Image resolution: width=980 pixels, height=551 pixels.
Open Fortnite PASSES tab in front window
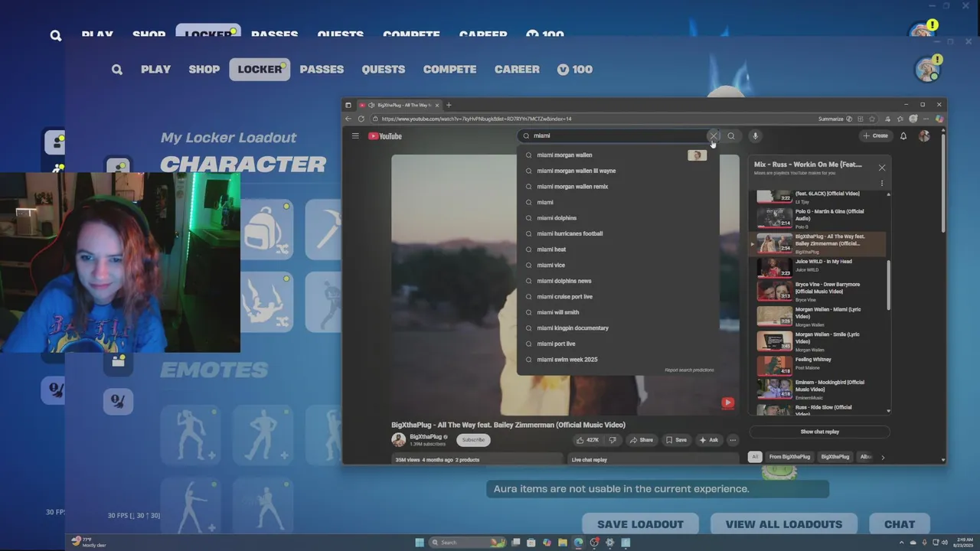tap(322, 70)
